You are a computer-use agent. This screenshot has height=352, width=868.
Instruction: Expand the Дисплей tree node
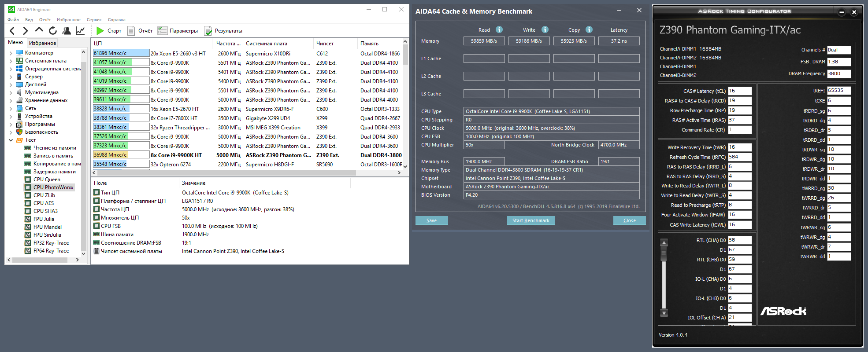click(11, 84)
